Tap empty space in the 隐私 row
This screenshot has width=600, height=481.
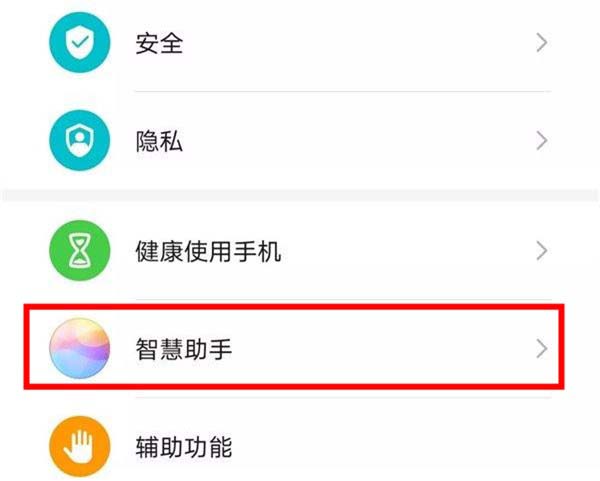360,141
